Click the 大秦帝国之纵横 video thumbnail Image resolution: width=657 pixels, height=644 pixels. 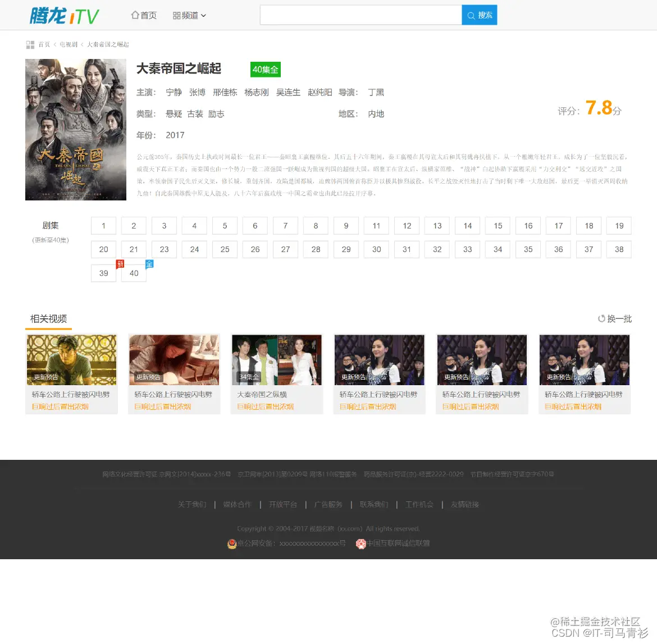(x=276, y=359)
